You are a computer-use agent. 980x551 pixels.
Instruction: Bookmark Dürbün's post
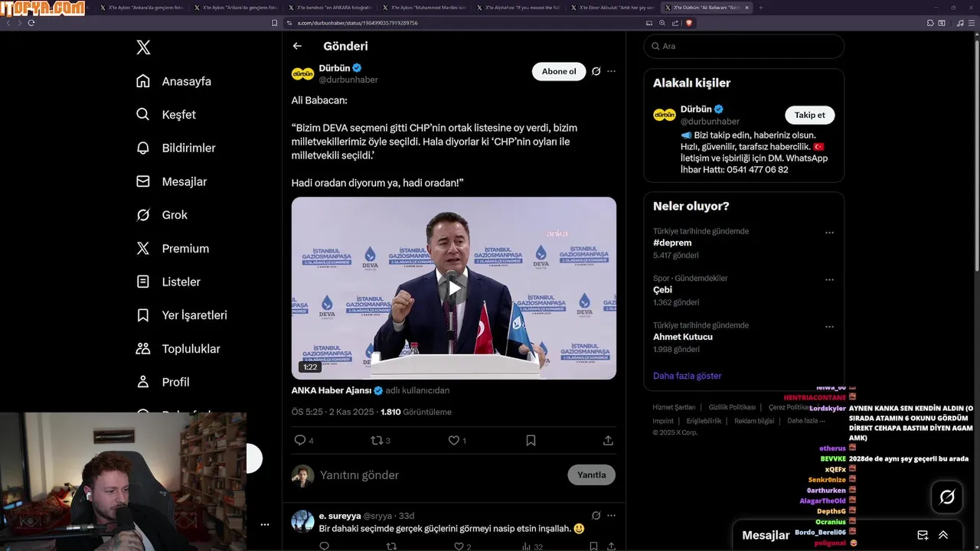coord(531,440)
